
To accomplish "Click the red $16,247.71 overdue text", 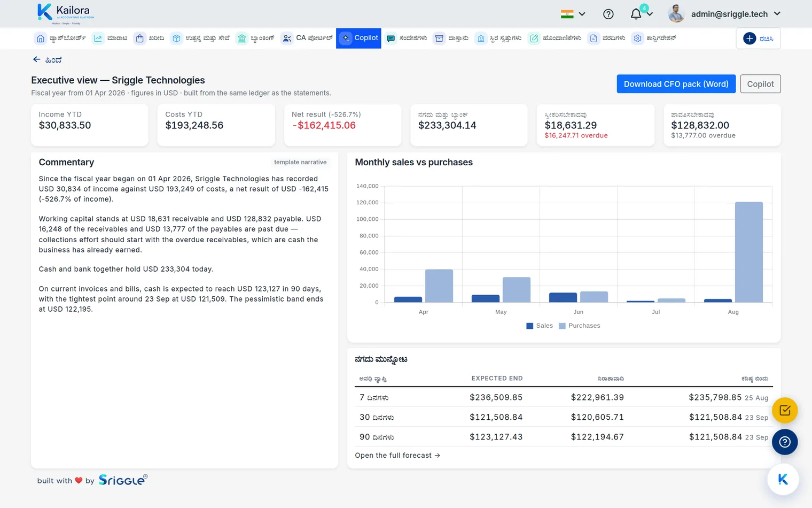I will click(576, 136).
